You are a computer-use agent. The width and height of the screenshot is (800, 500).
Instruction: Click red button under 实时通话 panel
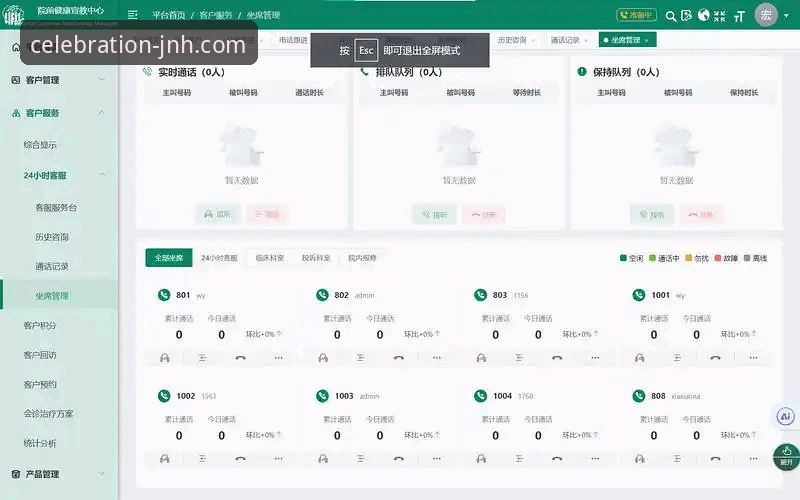[267, 214]
